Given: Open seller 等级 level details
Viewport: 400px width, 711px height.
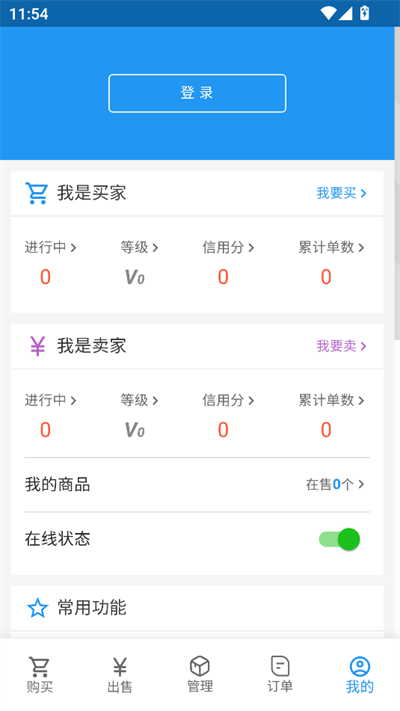Looking at the screenshot, I should pos(139,400).
